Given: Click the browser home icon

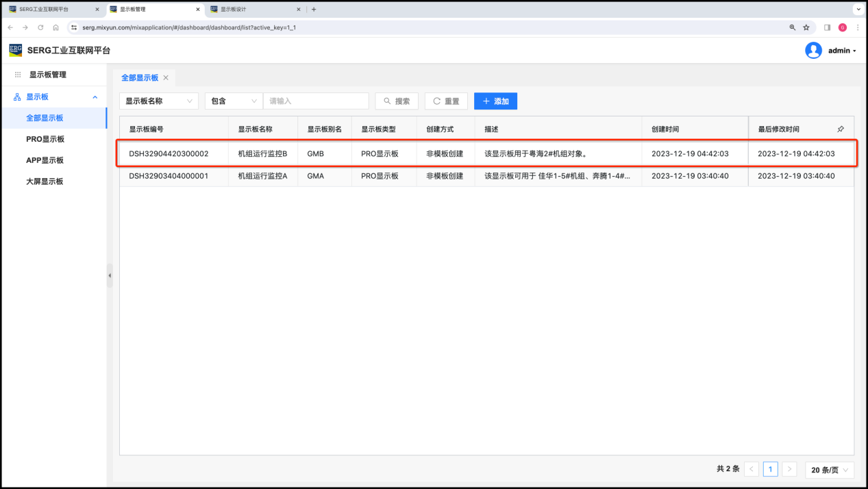Looking at the screenshot, I should [x=55, y=27].
